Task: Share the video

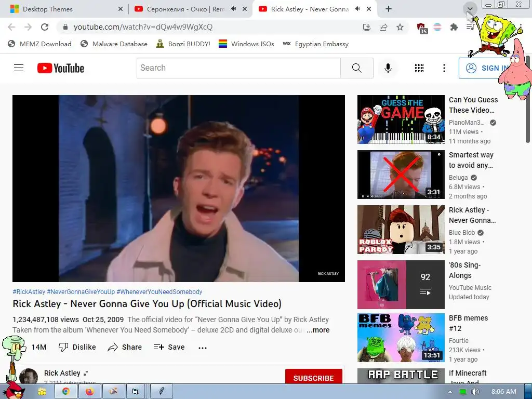Action: (125, 347)
